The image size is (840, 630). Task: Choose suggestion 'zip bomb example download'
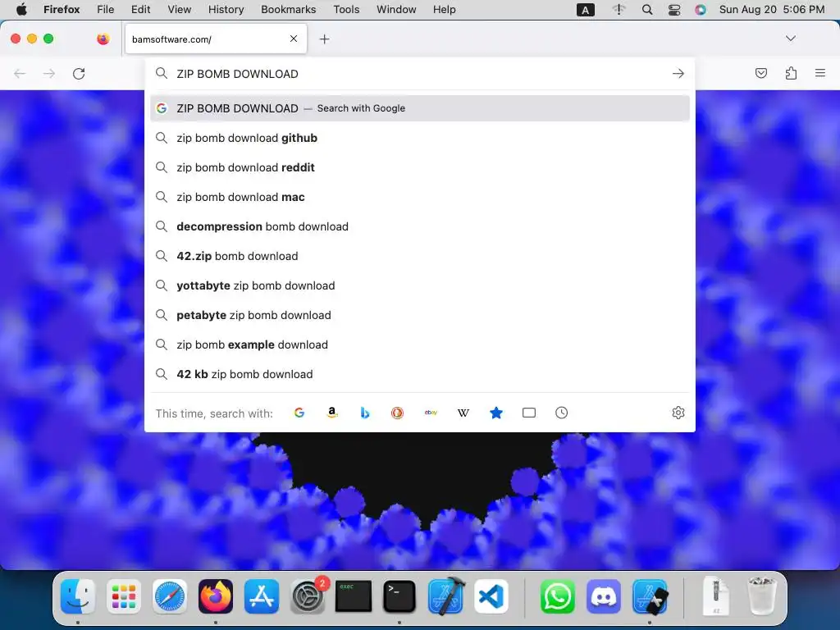[420, 345]
